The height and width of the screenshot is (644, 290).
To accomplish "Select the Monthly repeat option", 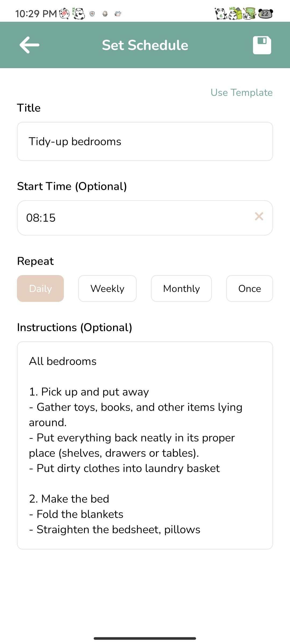I will click(181, 288).
